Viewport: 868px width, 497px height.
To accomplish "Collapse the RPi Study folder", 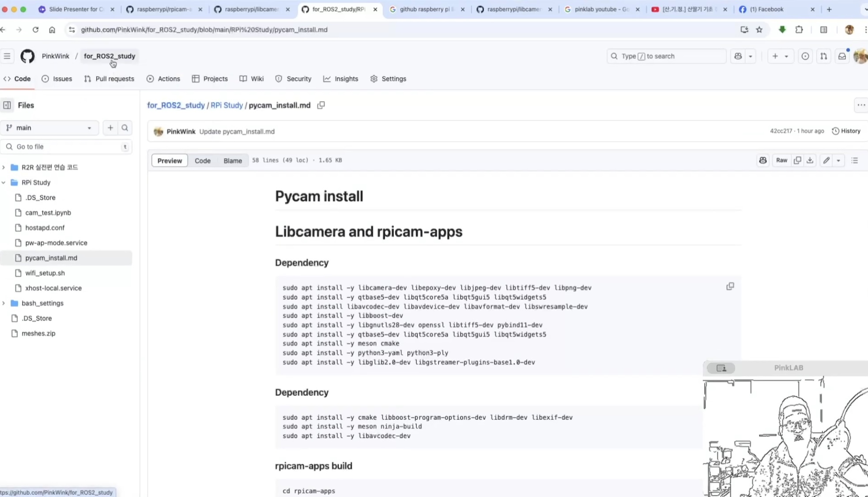I will [x=4, y=182].
